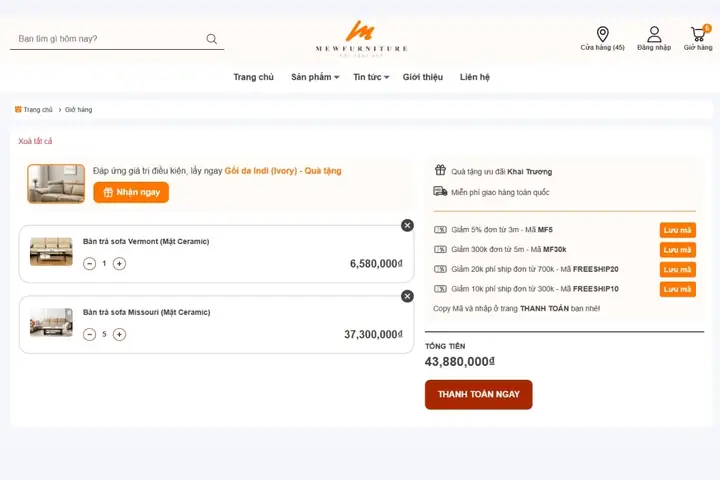This screenshot has height=480, width=720.
Task: Click the search magnifier icon
Action: tap(212, 39)
